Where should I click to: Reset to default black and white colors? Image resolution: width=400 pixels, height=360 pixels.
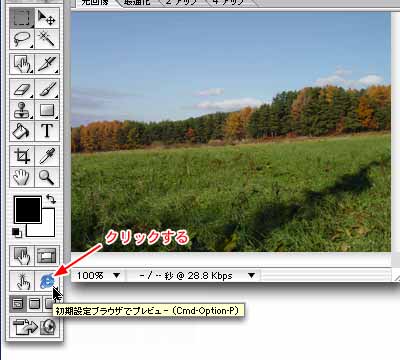pos(16,232)
